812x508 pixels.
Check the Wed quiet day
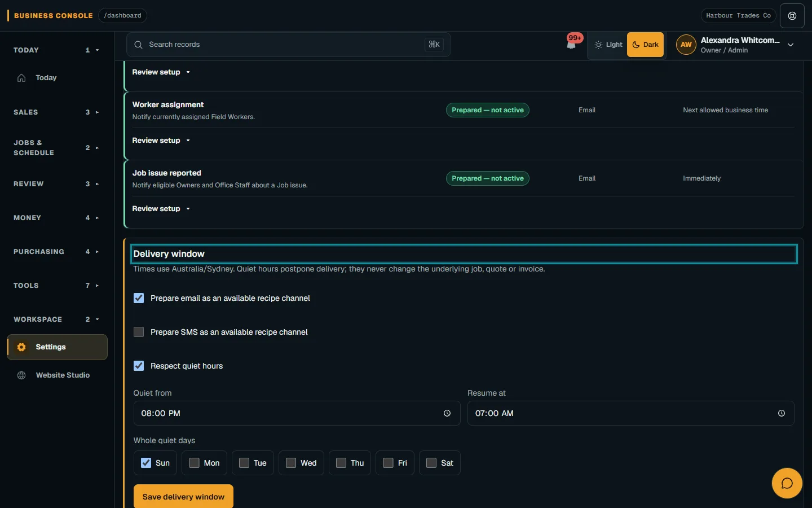(291, 463)
